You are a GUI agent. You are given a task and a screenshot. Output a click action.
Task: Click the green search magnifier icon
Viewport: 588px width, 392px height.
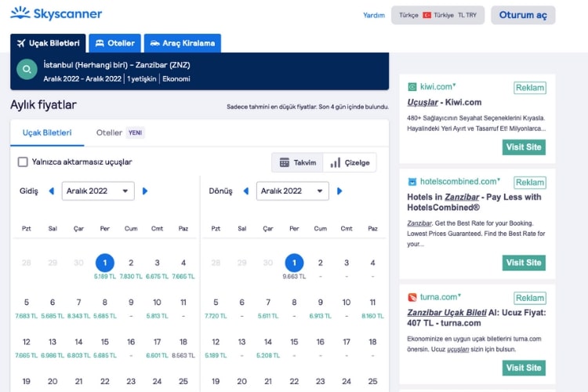[27, 70]
